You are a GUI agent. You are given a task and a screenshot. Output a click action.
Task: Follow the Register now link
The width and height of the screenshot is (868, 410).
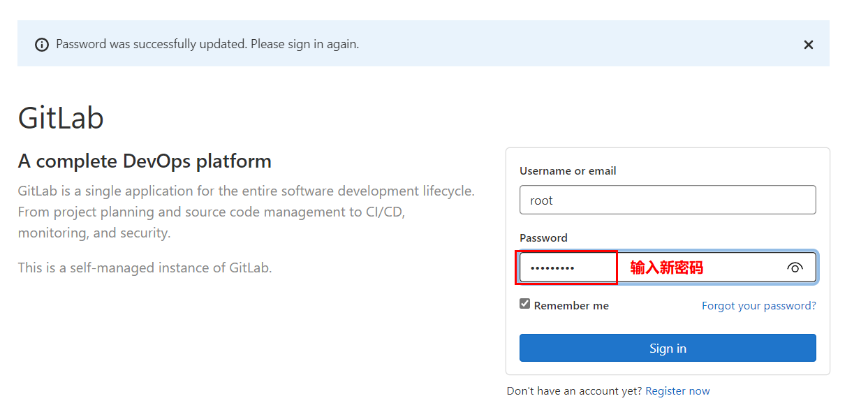[x=677, y=391]
